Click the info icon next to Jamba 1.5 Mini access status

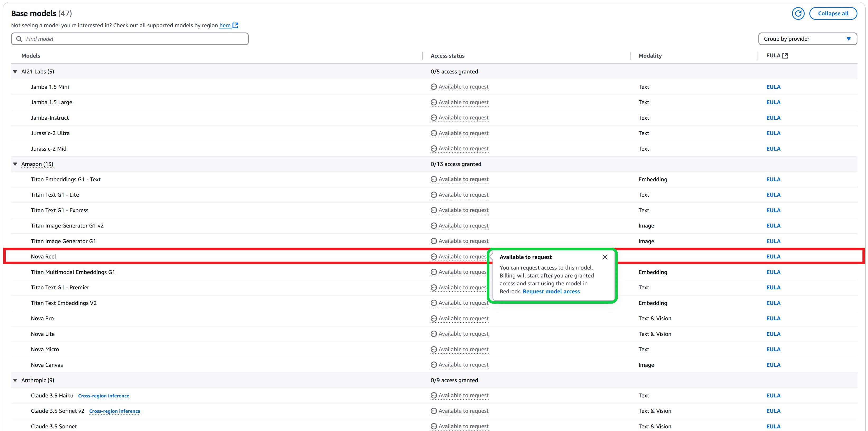(x=434, y=87)
